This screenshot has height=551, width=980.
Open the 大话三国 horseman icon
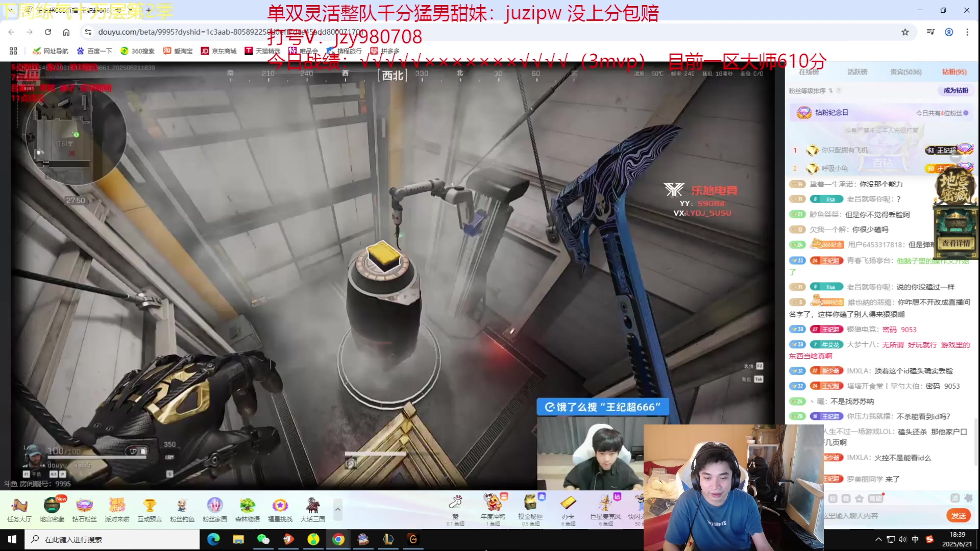(x=313, y=509)
